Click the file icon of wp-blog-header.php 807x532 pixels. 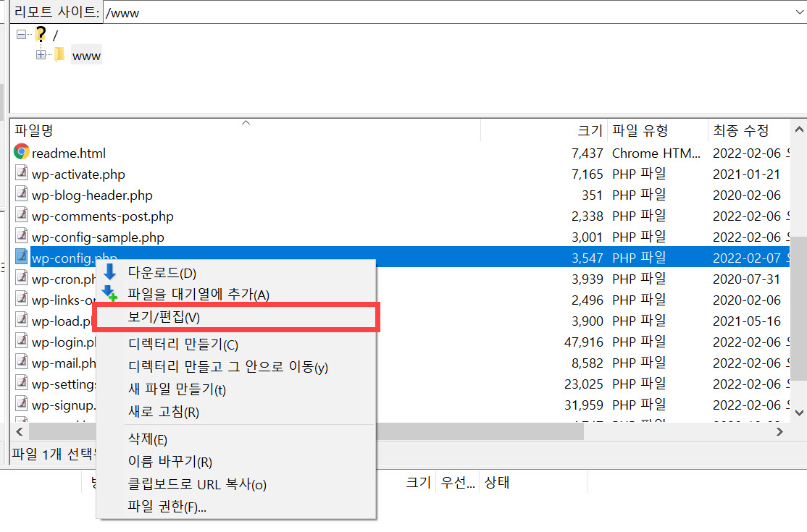21,194
